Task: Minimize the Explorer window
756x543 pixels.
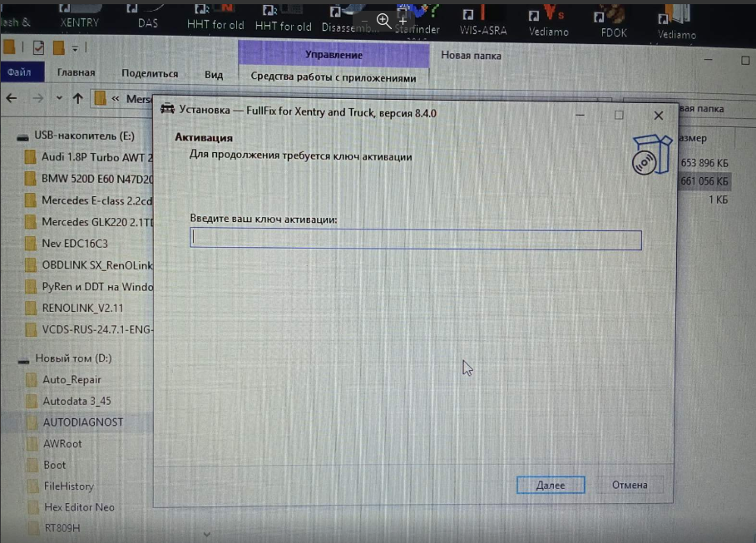Action: [708, 60]
